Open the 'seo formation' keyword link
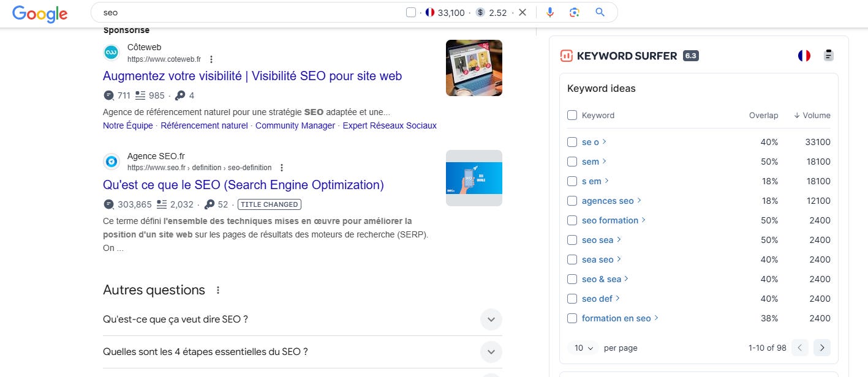Viewport: 868px width, 377px height. (x=610, y=220)
